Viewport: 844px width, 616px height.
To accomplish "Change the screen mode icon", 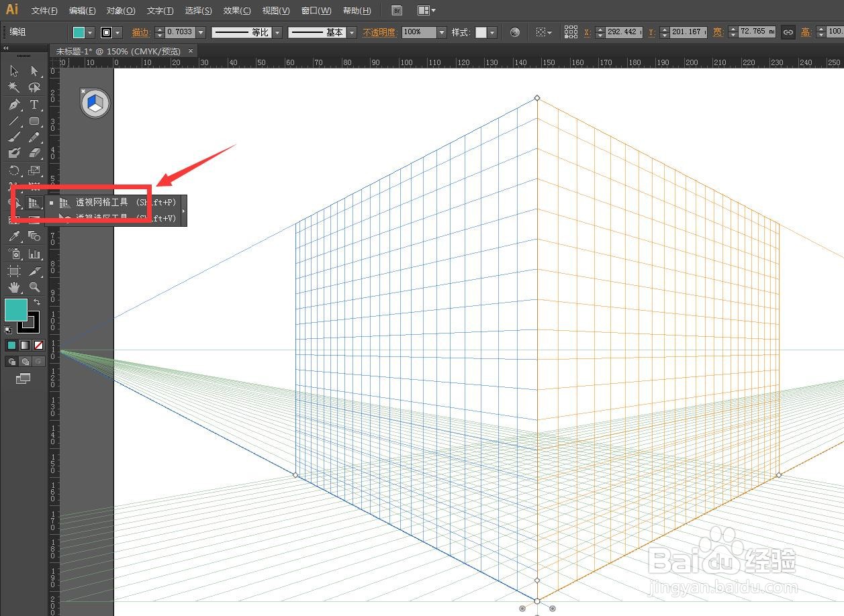I will click(24, 379).
